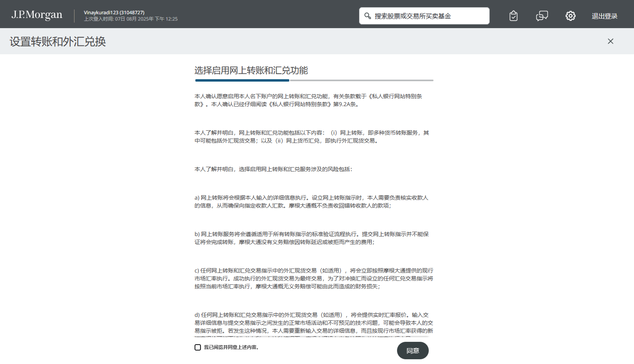Click the paragraph starting b) 网上转账服务
634x364 pixels.
coord(312,238)
